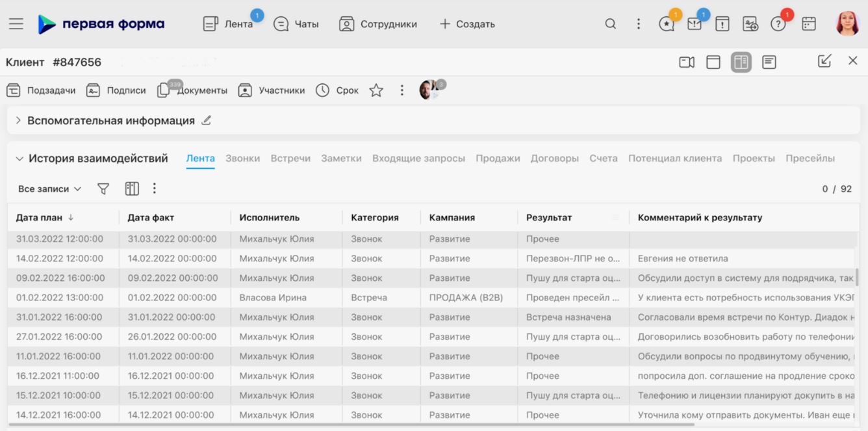This screenshot has height=431, width=868.
Task: Open the Результат column menu icon
Action: pos(615,218)
